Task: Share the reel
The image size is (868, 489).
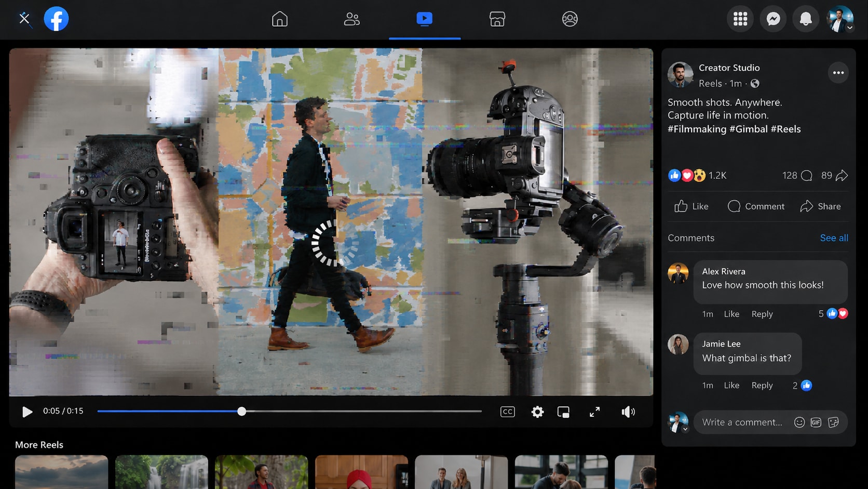Action: pyautogui.click(x=820, y=206)
